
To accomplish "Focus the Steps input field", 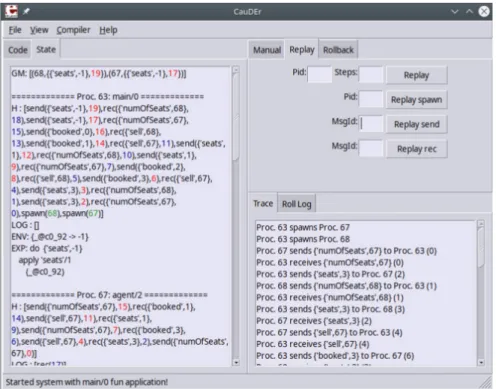I will pos(371,74).
